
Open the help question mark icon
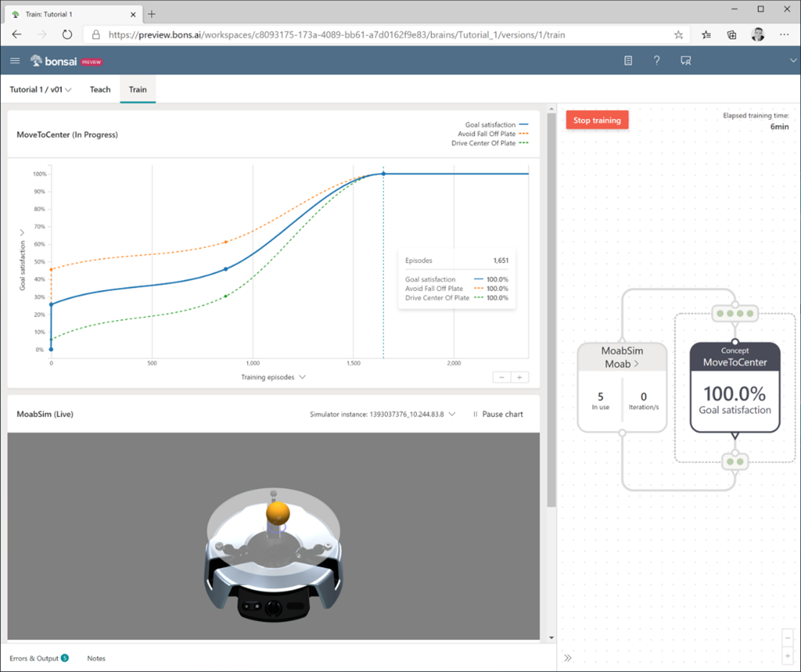coord(657,61)
